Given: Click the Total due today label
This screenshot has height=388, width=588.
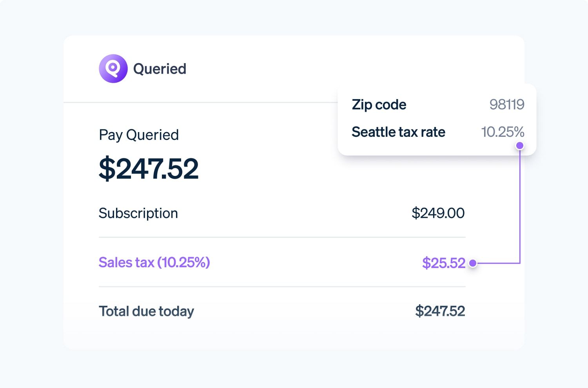Looking at the screenshot, I should pyautogui.click(x=146, y=311).
